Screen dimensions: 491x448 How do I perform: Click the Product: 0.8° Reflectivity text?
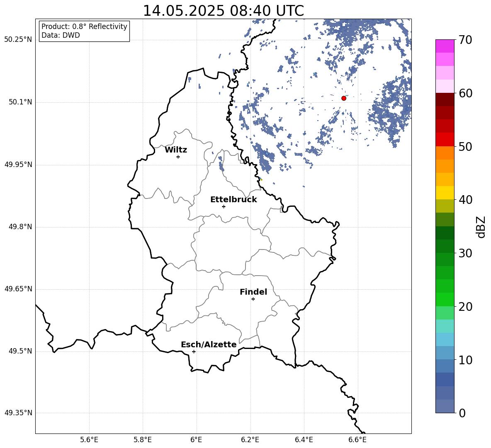[84, 27]
